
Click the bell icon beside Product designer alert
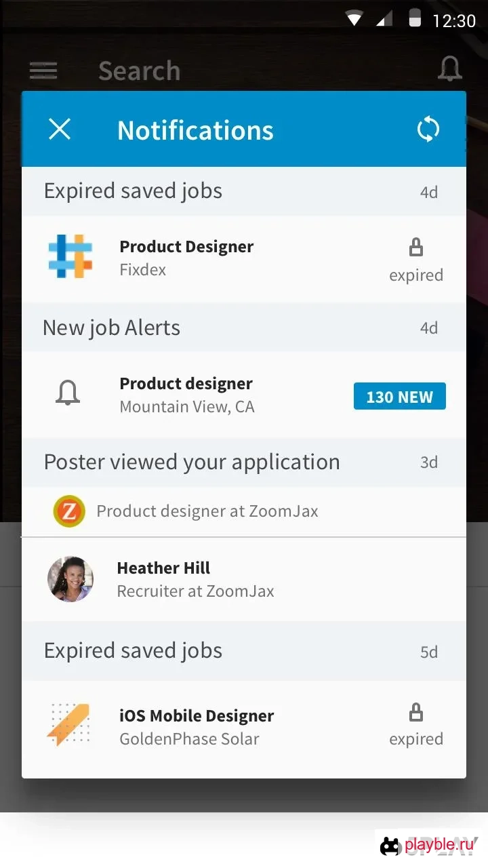pos(67,393)
